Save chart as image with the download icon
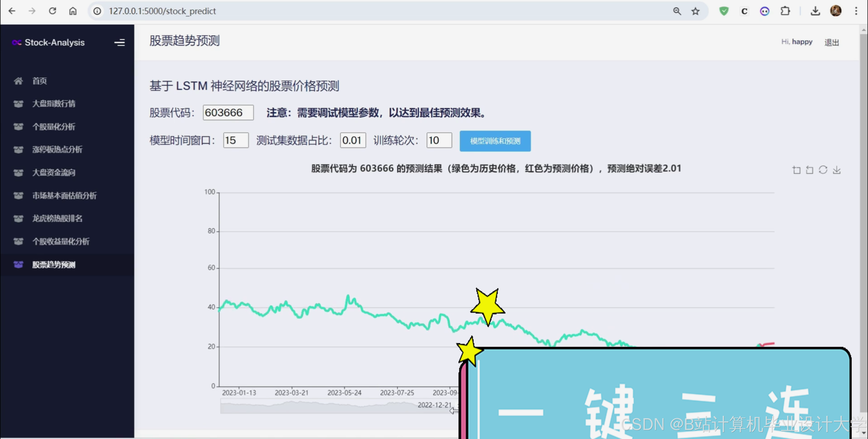The image size is (868, 439). click(837, 170)
